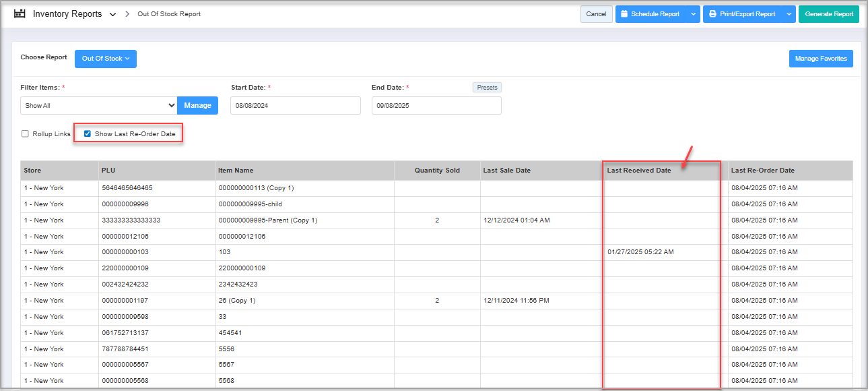Click the Last Received Date column header

638,171
